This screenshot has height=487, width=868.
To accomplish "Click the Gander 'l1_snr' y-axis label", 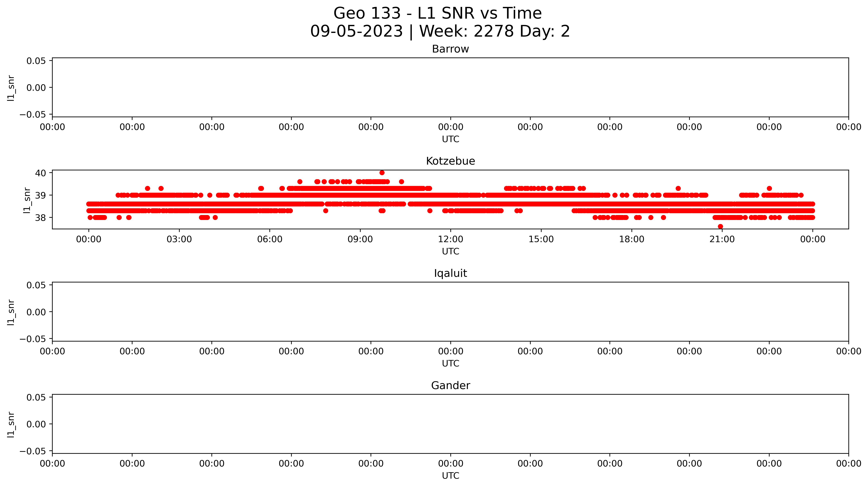I will (11, 425).
